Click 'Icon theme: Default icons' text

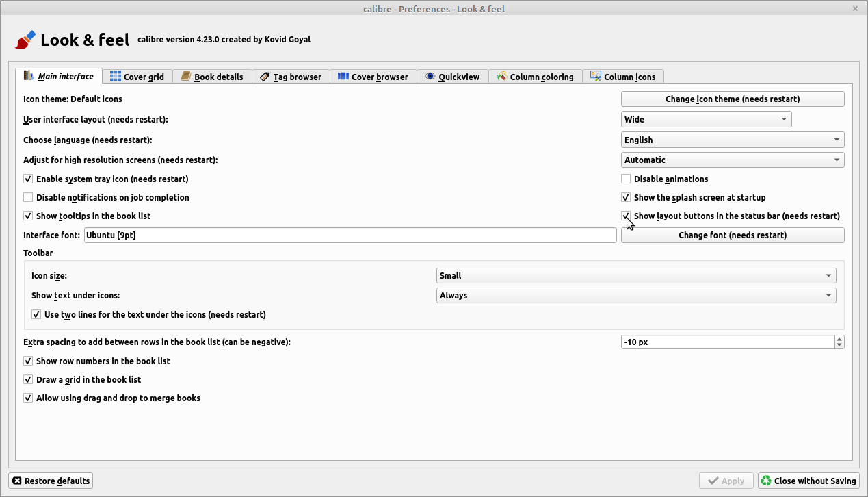73,99
